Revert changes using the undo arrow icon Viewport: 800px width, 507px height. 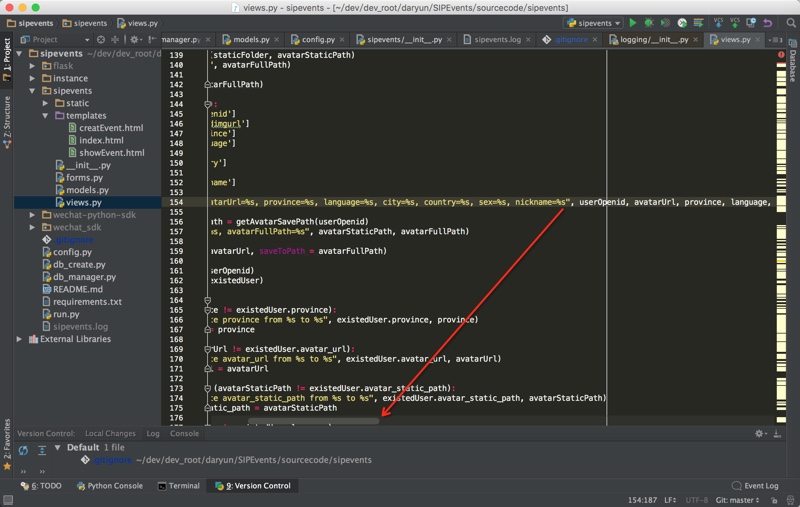(767, 23)
